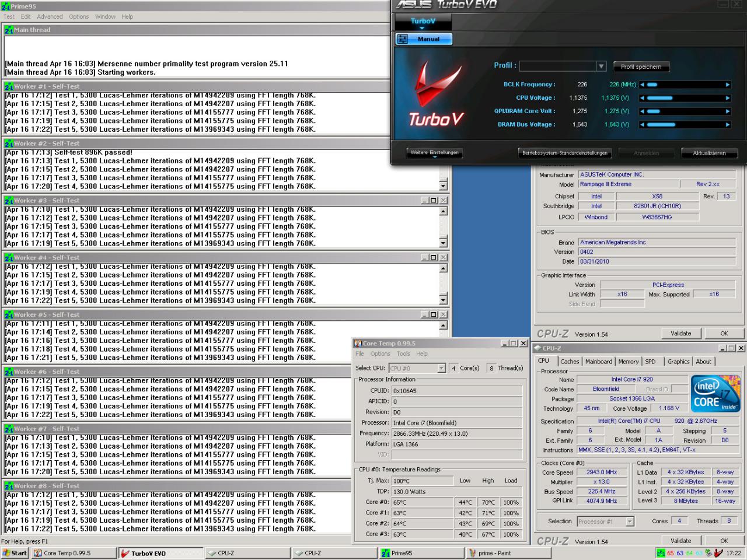Click the Worker #2 scrollbar down arrow
Image resolution: width=747 pixels, height=560 pixels.
pos(443,186)
